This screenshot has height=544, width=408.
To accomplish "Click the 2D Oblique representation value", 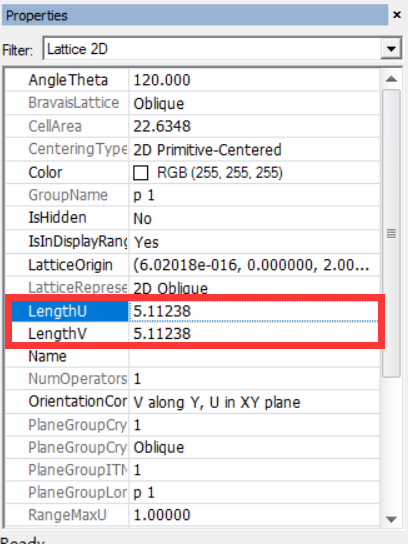I will click(170, 289).
